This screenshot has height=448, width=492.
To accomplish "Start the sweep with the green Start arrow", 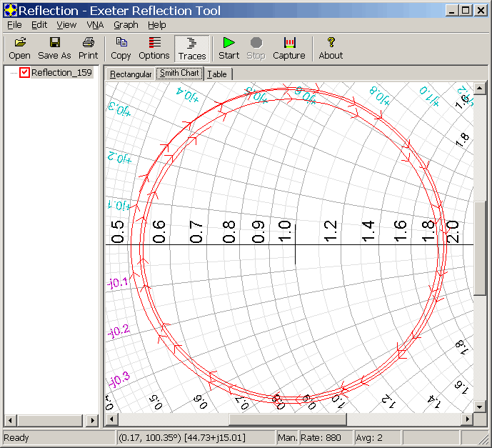I will (229, 42).
